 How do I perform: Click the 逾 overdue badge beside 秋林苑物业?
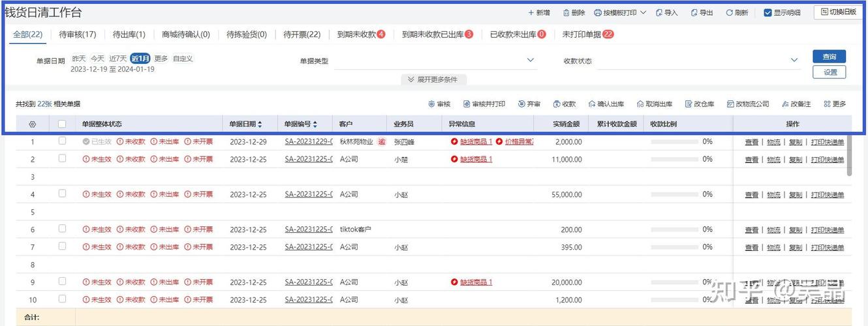tap(382, 141)
